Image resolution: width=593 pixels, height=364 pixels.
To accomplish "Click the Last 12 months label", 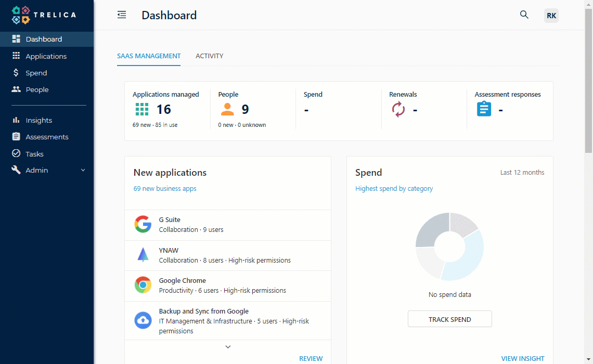I will coord(522,172).
